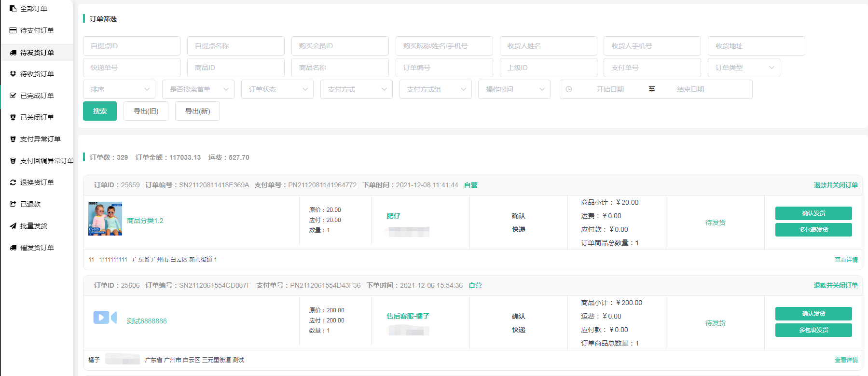
Task: Go to 支付异常订单 menu item
Action: coord(40,139)
